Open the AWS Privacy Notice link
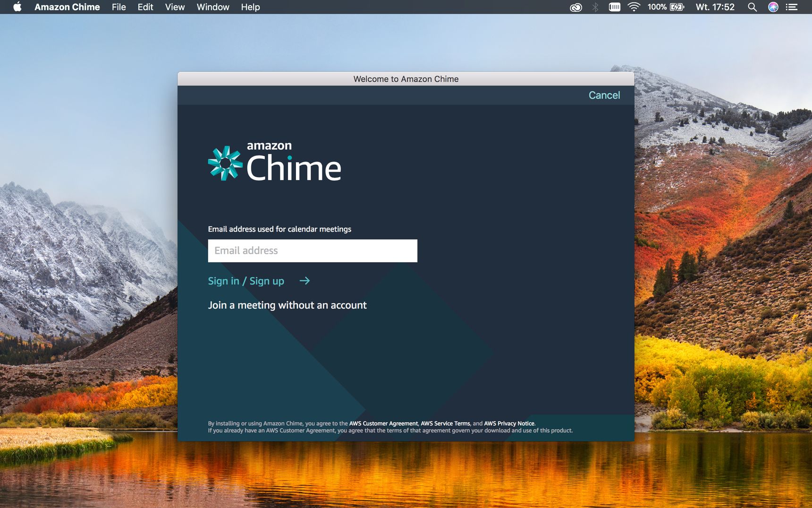Image resolution: width=812 pixels, height=508 pixels. [x=509, y=423]
